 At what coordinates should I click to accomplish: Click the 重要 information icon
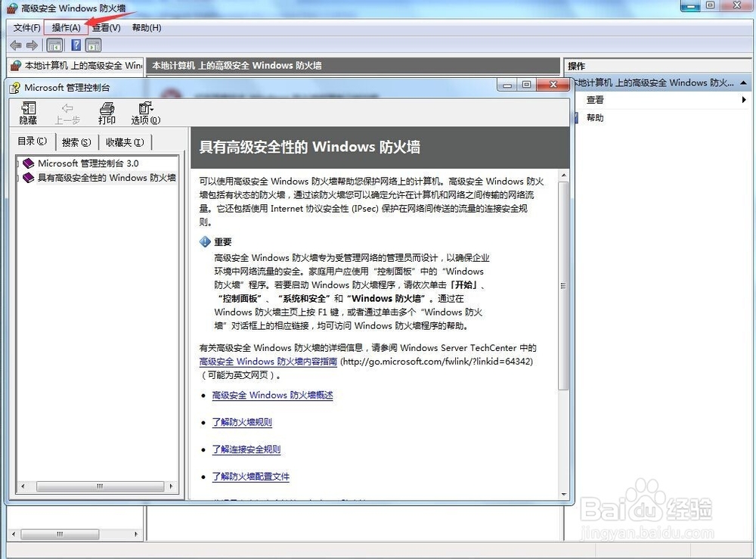pyautogui.click(x=205, y=241)
